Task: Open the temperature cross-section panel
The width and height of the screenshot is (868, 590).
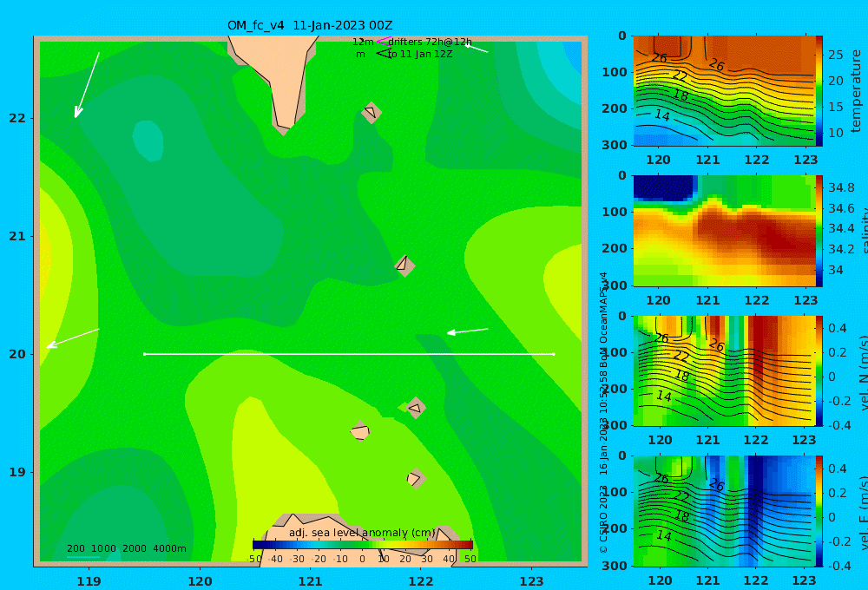Action: pos(724,91)
